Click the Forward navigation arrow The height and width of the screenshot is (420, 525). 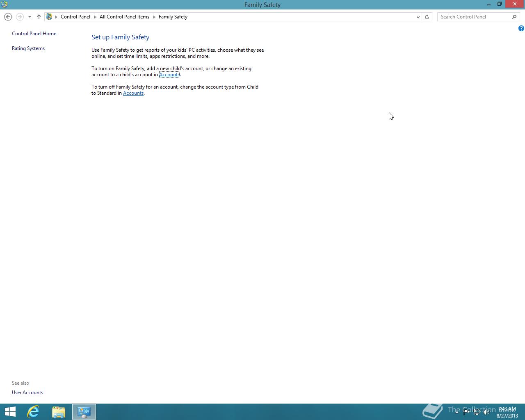click(19, 17)
